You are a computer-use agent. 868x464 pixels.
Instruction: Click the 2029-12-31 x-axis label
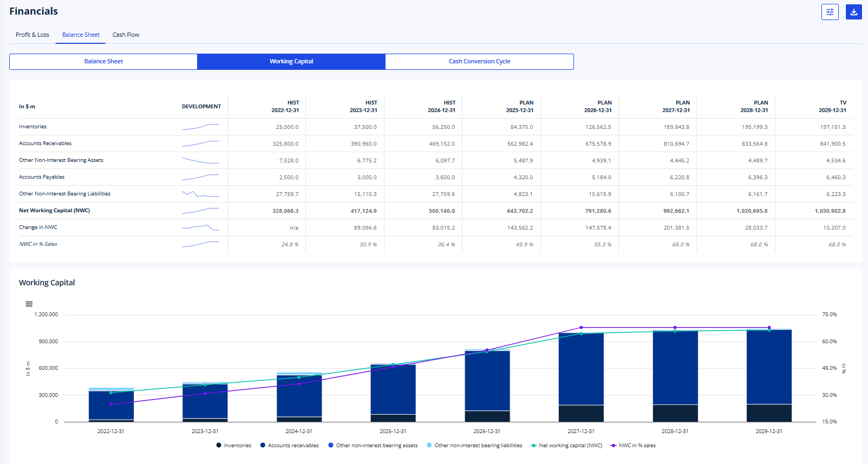(769, 432)
